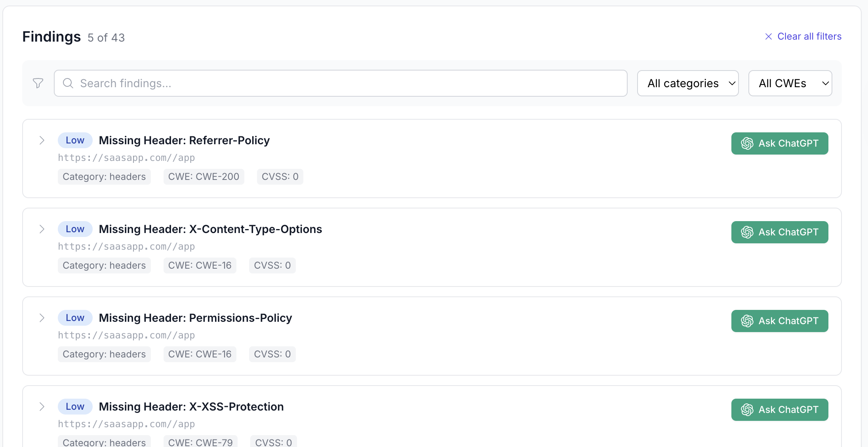This screenshot has height=447, width=868.
Task: Click the URL under X-Content-Type-Options finding
Action: click(x=126, y=246)
